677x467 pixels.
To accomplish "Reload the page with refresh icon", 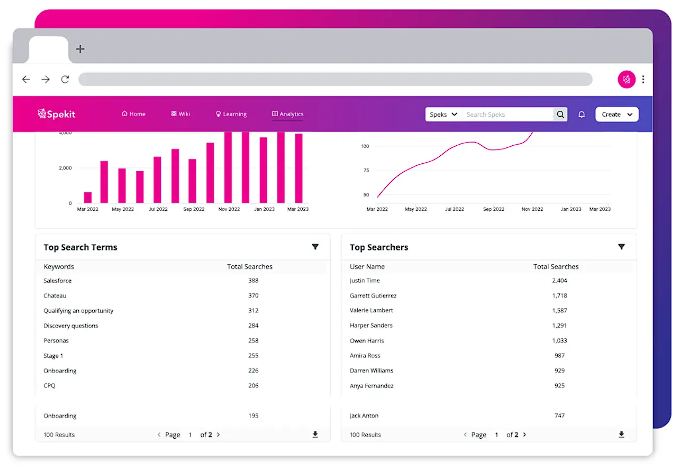I will (x=65, y=79).
